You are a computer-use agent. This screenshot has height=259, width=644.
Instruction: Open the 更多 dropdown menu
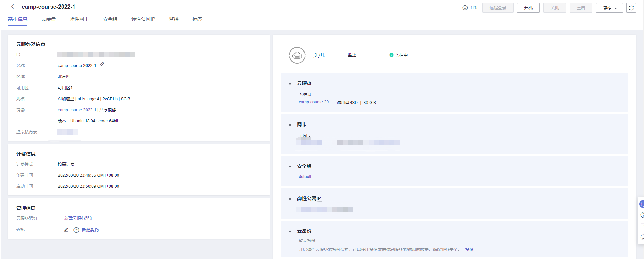pyautogui.click(x=609, y=8)
